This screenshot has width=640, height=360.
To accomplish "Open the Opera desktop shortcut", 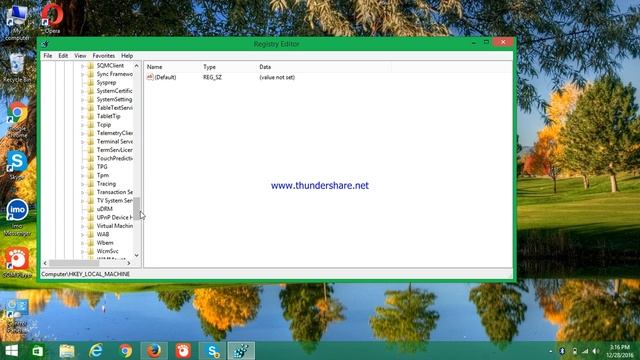I will pos(52,18).
